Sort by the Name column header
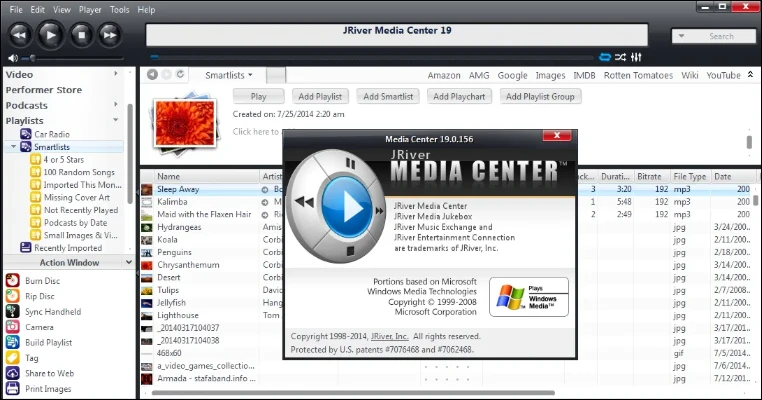The image size is (762, 400). pyautogui.click(x=207, y=176)
